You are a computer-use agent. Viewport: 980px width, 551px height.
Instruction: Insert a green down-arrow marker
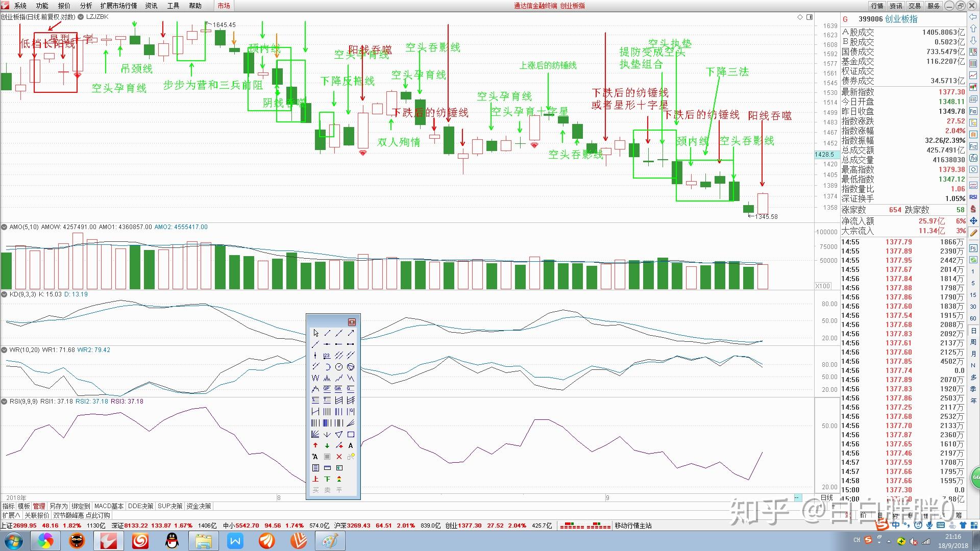[327, 445]
